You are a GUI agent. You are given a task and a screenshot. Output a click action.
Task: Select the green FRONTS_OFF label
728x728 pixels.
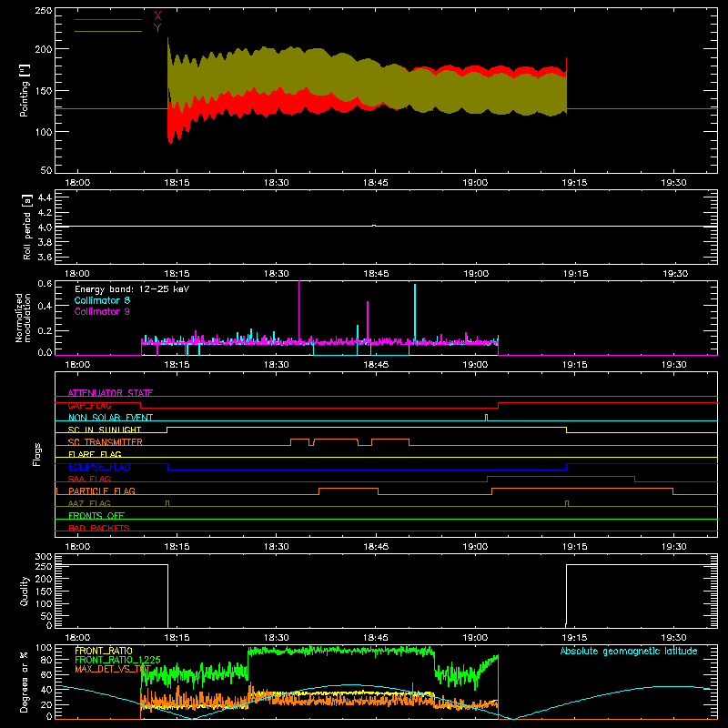(x=96, y=515)
